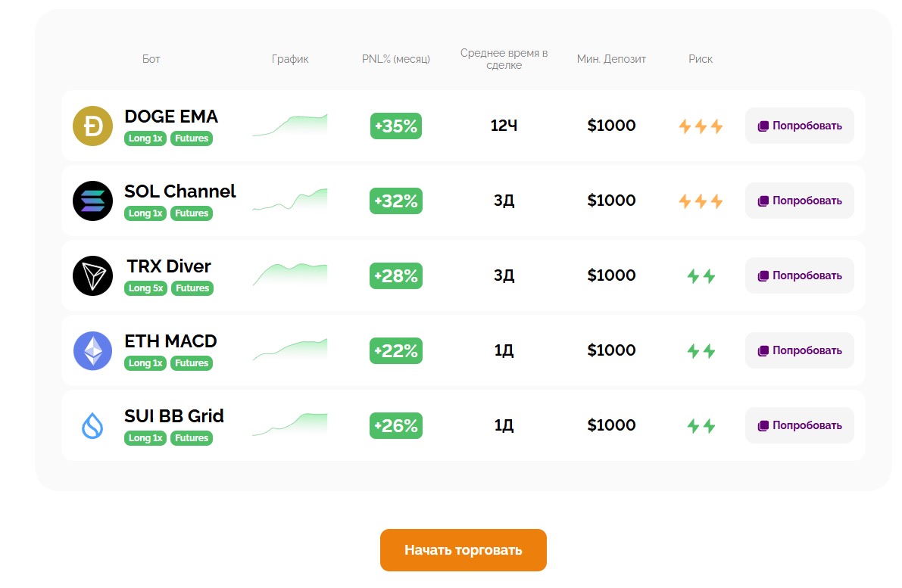
Task: Click the Futures tag under ETH MACD
Action: pyautogui.click(x=192, y=363)
